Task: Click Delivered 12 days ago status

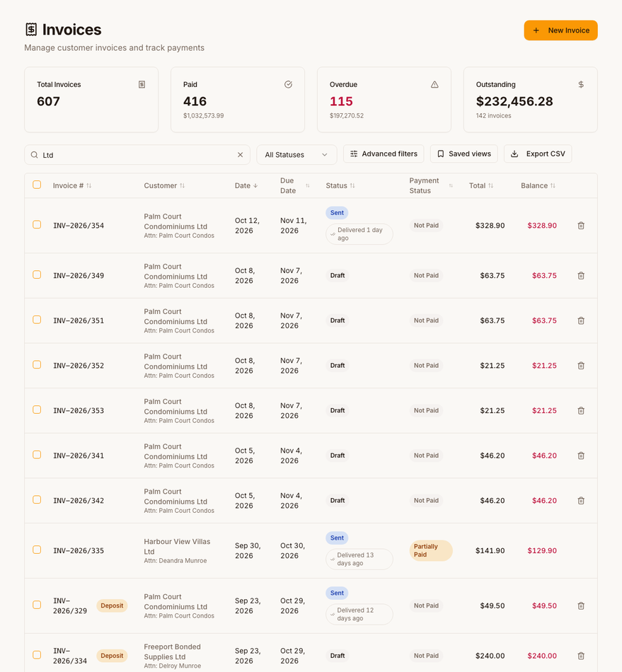Action: click(x=359, y=614)
